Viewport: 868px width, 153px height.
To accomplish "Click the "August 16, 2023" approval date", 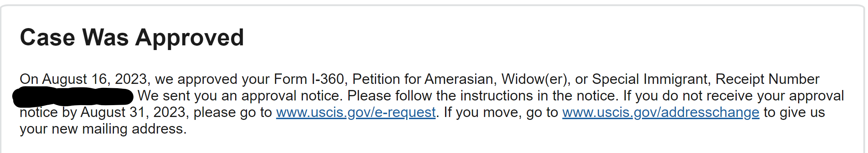I will [x=94, y=80].
